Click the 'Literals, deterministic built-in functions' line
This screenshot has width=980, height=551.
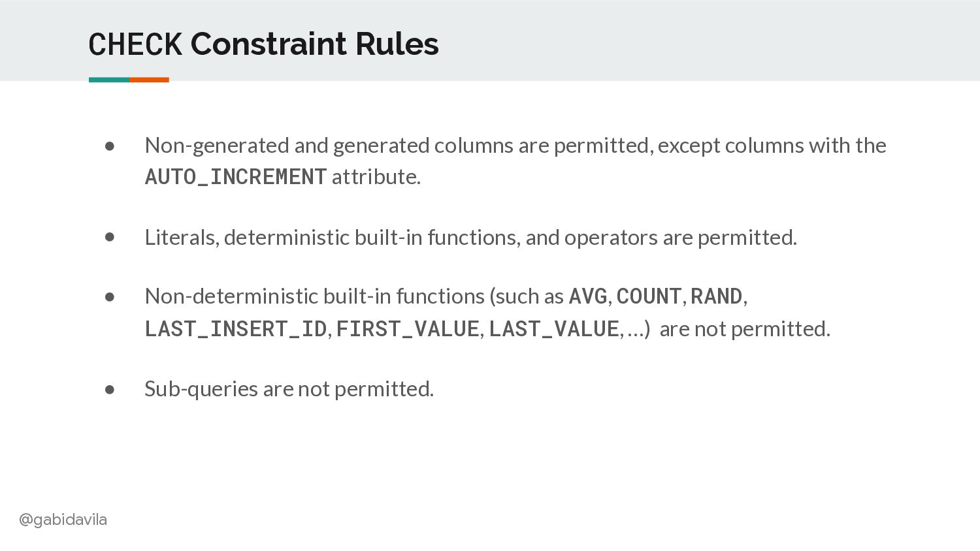click(471, 238)
